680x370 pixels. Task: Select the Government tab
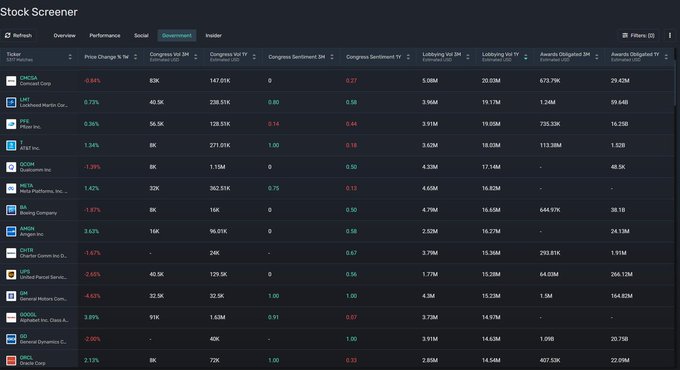pos(177,36)
